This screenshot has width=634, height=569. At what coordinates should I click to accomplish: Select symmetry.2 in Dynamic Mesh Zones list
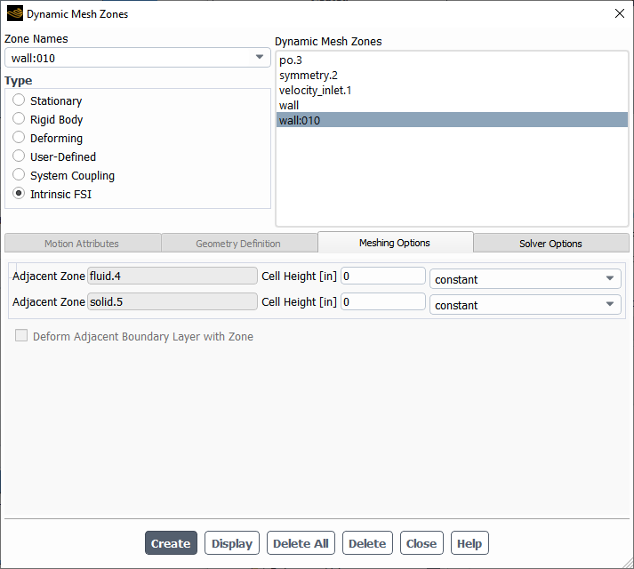(x=452, y=75)
